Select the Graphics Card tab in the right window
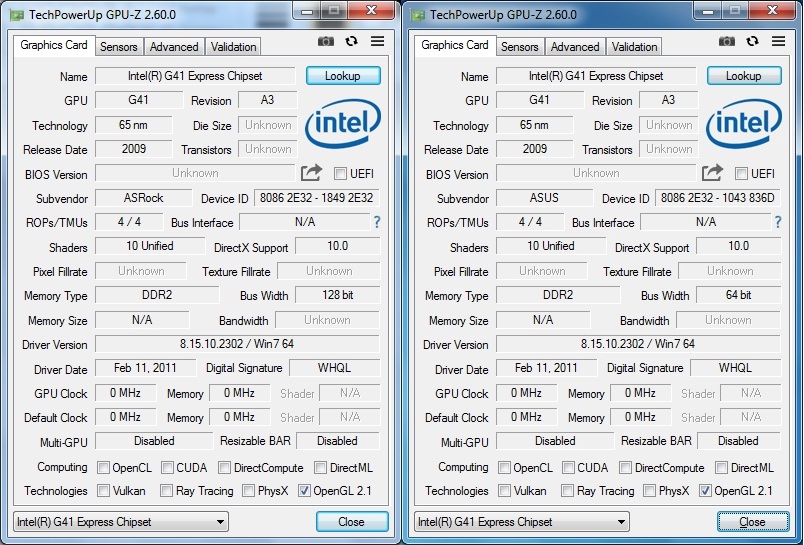 pos(455,45)
